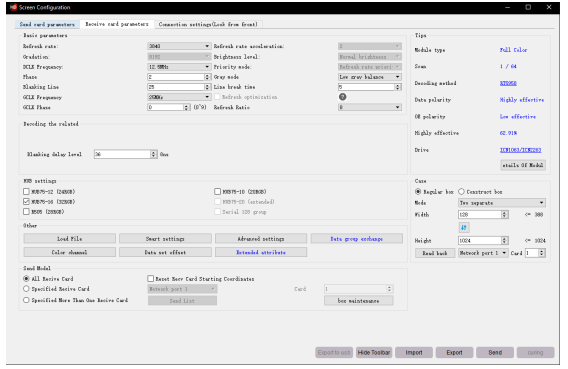Select the Regular box radio button
The width and height of the screenshot is (568, 369).
coord(418,192)
